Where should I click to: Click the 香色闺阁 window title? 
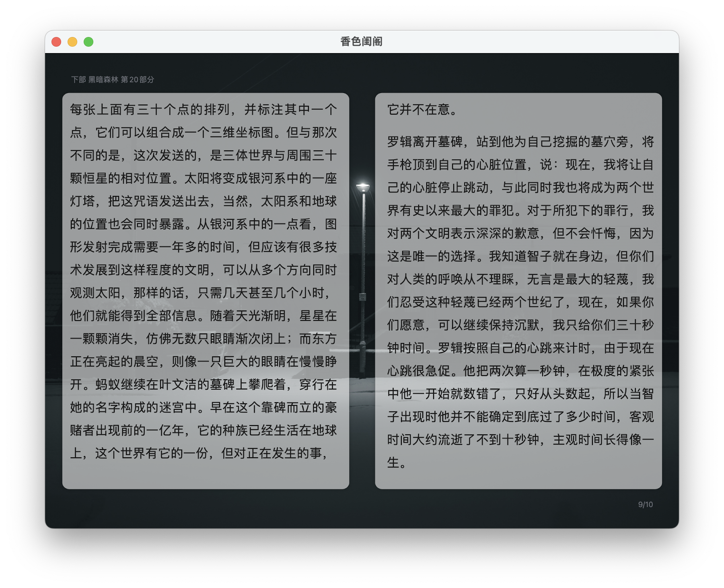point(361,41)
